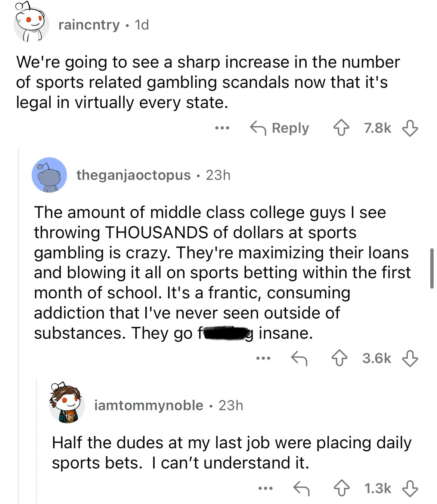Open more options for iamtommynoble's comment

(265, 488)
